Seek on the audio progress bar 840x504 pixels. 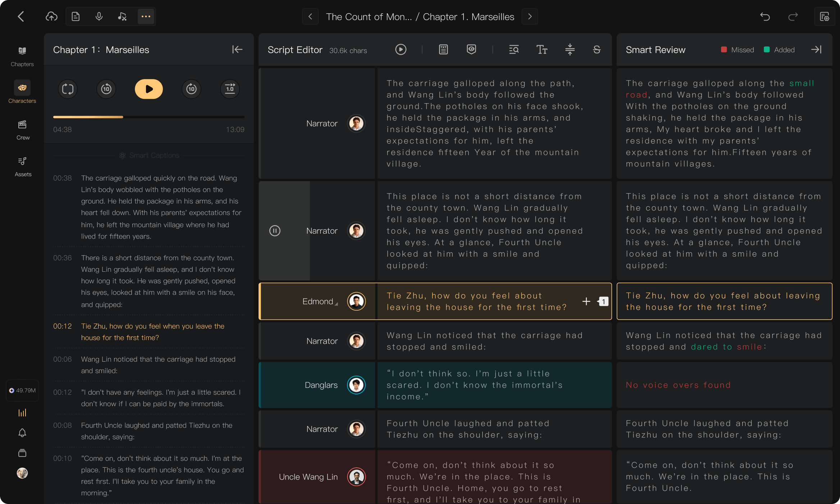[149, 117]
